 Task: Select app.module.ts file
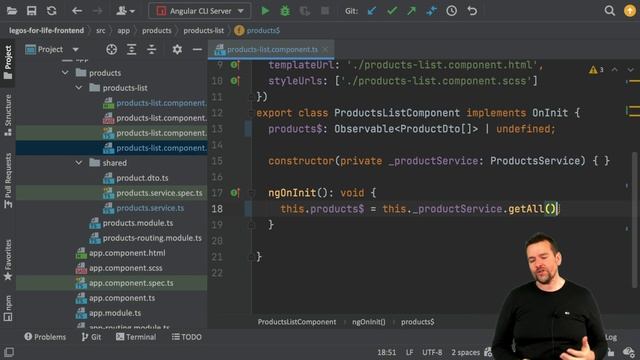pyautogui.click(x=115, y=313)
